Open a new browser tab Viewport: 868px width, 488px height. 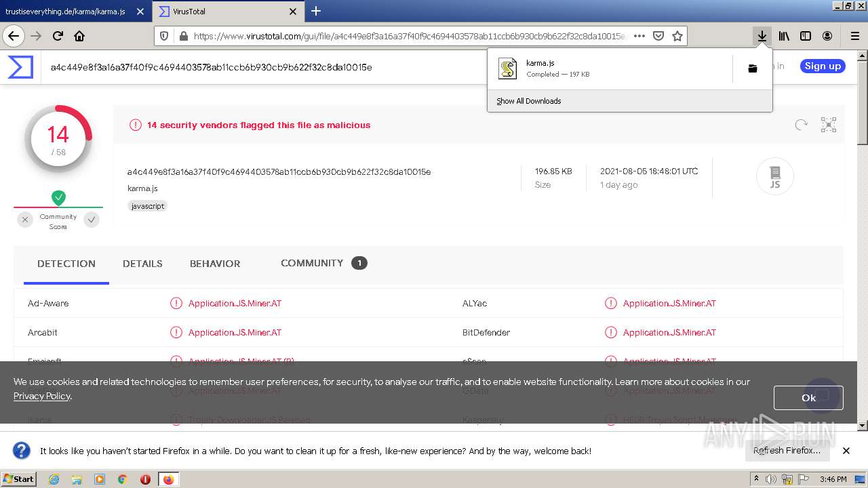point(316,11)
